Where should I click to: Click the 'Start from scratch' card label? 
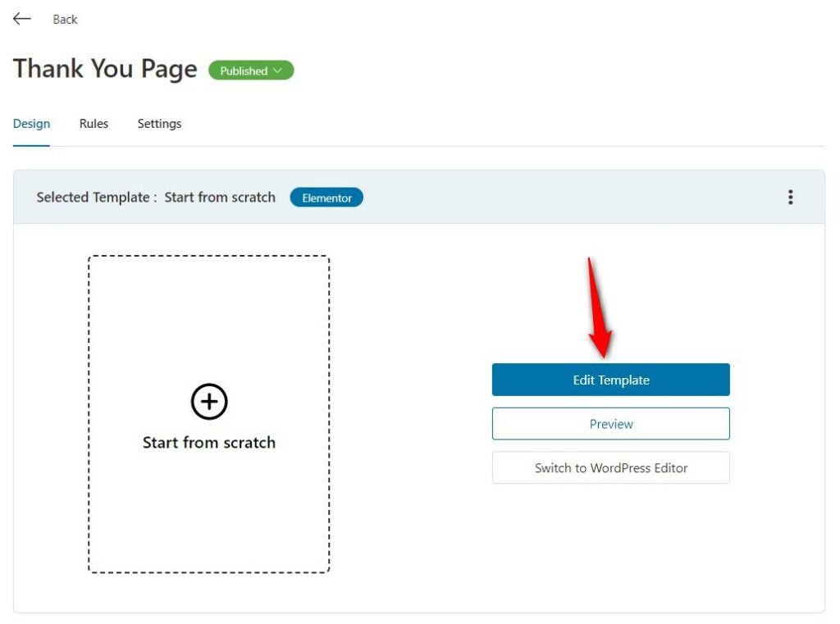click(209, 443)
